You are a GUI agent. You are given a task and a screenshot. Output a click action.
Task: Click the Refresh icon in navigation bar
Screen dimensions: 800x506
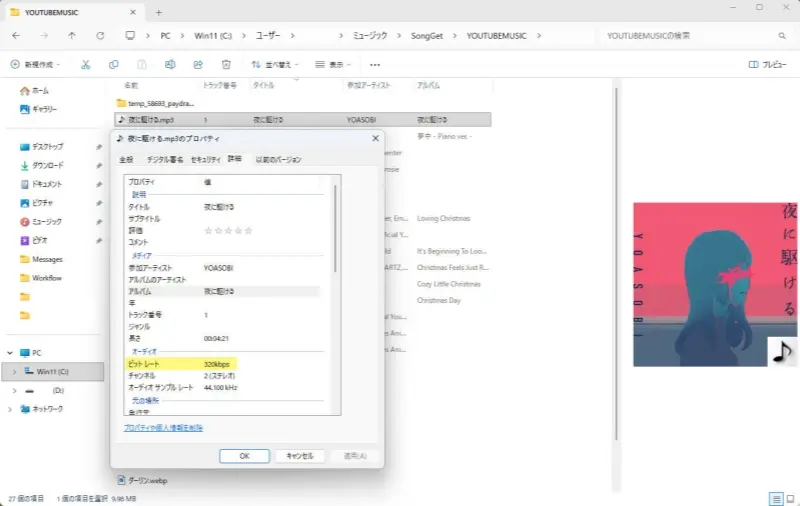pos(100,35)
